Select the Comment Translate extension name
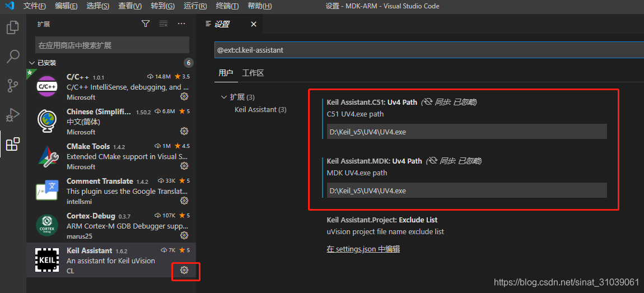Image resolution: width=644 pixels, height=293 pixels. point(100,181)
